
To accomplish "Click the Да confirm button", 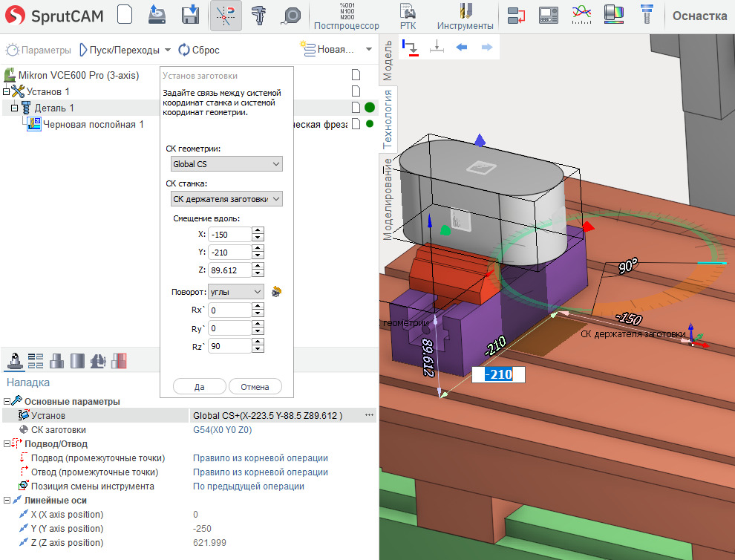I will pos(199,386).
